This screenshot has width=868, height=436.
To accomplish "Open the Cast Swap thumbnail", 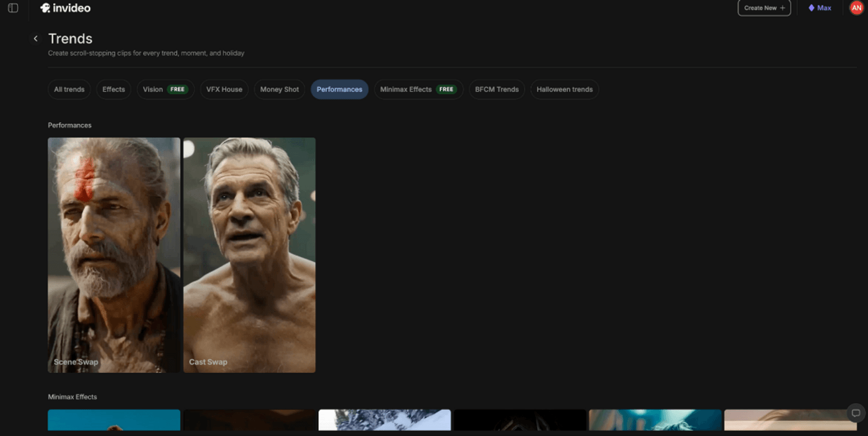I will pyautogui.click(x=249, y=255).
